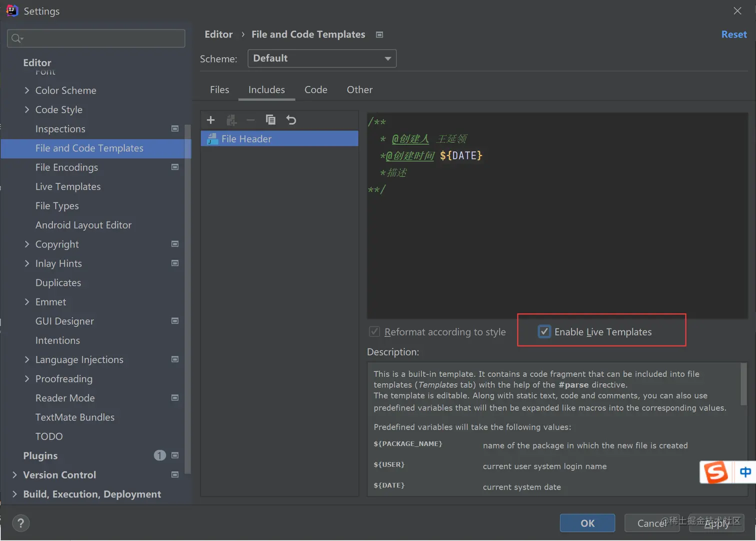Expand the Inlay Hints tree node
Image resolution: width=756 pixels, height=541 pixels.
pyautogui.click(x=27, y=263)
